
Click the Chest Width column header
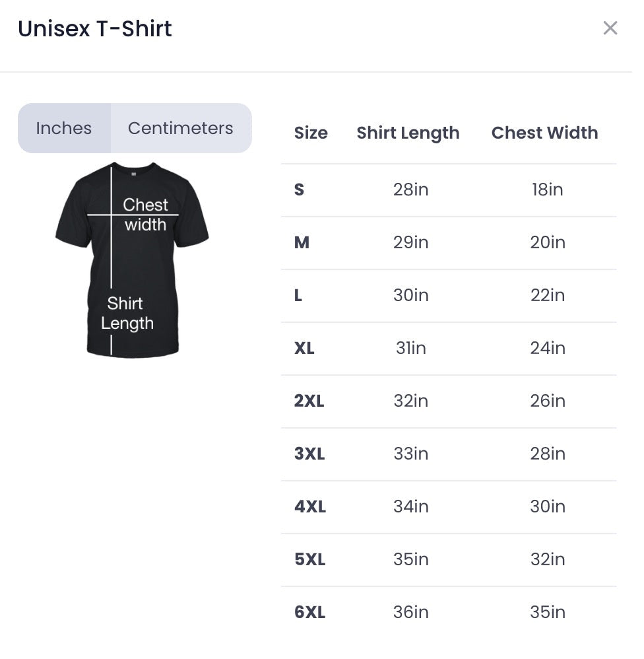tap(544, 133)
